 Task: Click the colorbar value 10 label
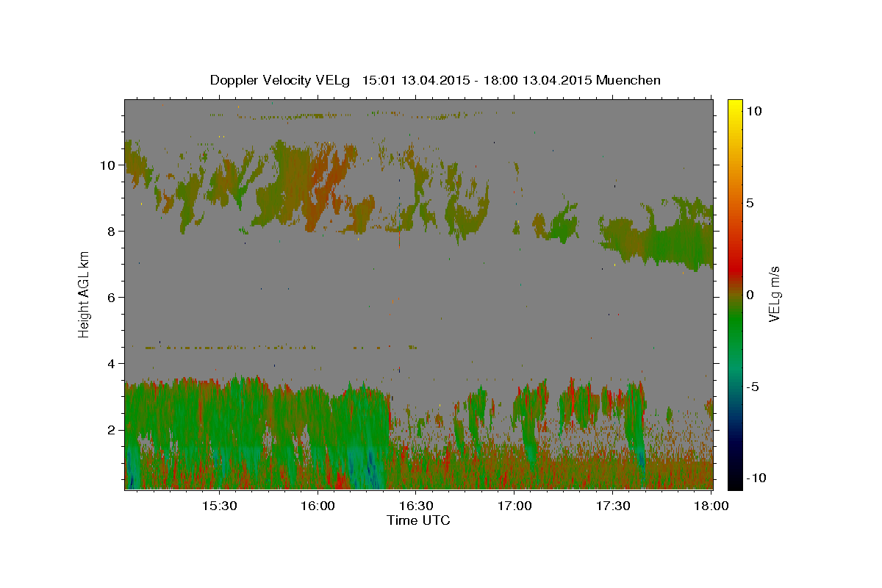coord(753,111)
